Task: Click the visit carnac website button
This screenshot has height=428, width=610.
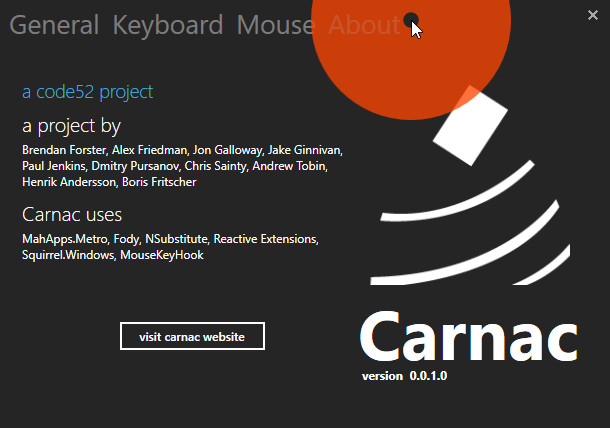Action: click(x=192, y=336)
